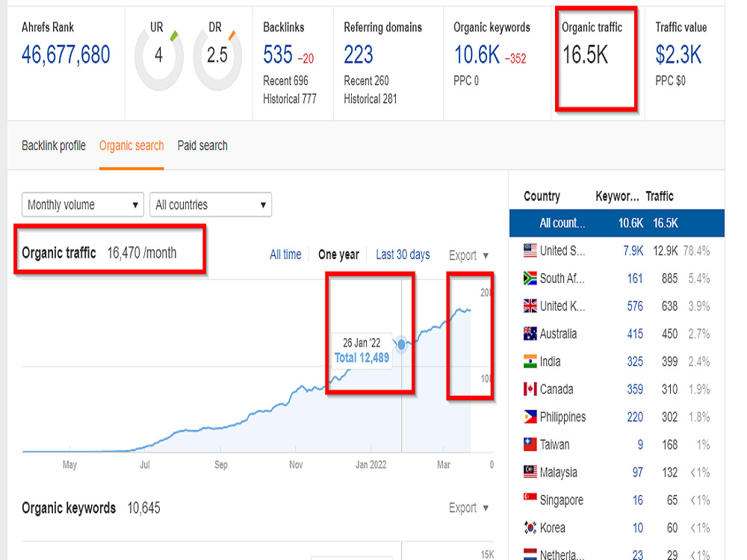The image size is (747, 560).
Task: Open the Backlinks count 535
Action: tap(278, 55)
